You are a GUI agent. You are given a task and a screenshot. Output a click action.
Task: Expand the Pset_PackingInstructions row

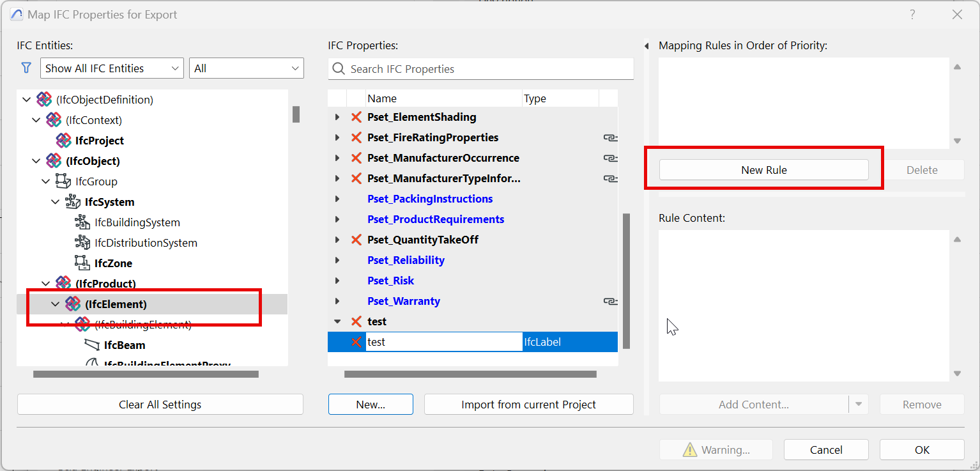point(337,199)
